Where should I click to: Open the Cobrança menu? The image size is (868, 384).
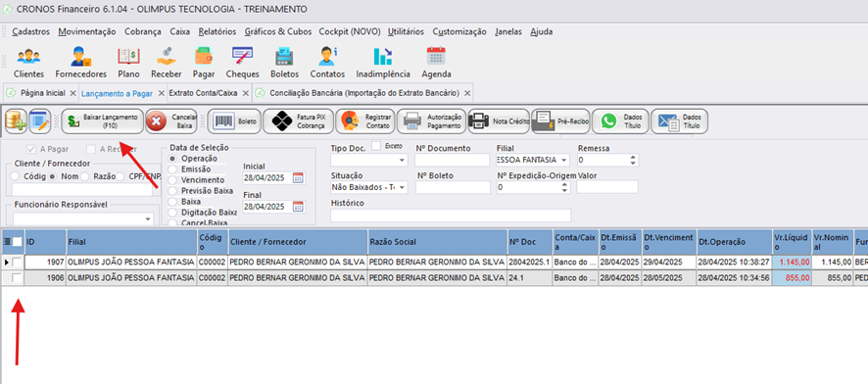143,31
